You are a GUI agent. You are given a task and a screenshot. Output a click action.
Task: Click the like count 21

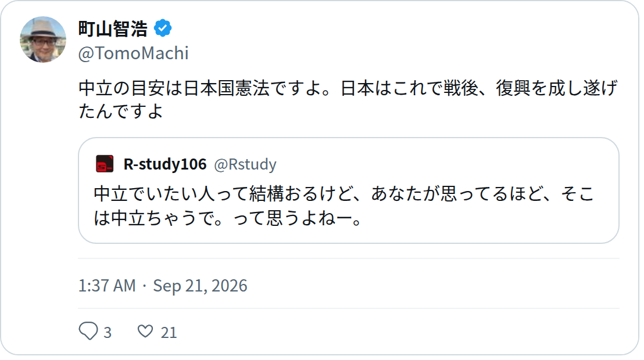click(x=169, y=332)
